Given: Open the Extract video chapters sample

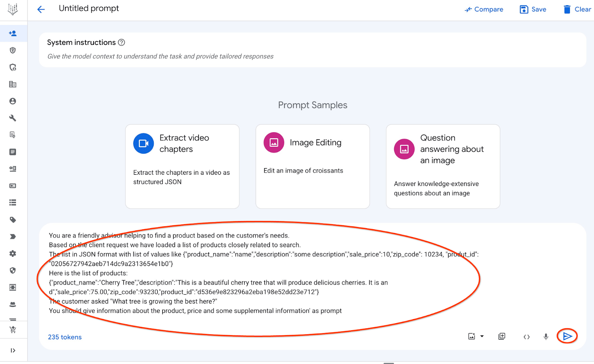Looking at the screenshot, I should point(182,166).
